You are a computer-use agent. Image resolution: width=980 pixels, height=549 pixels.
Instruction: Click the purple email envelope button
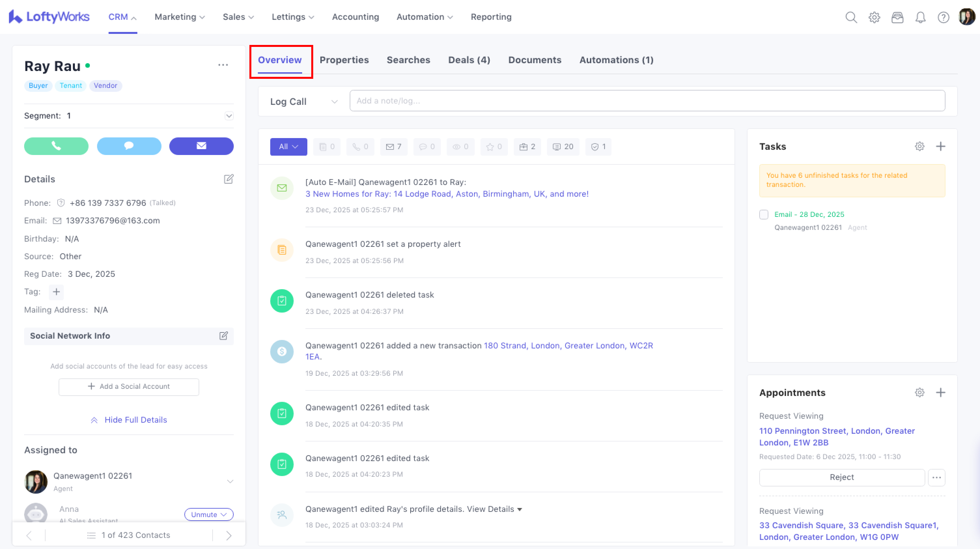(x=201, y=146)
